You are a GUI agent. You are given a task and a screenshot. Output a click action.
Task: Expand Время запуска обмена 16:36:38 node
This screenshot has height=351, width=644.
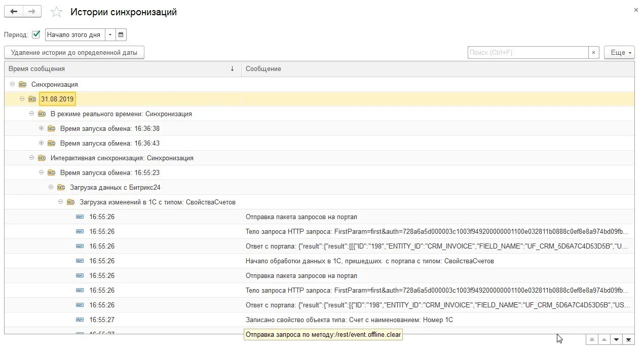tap(42, 128)
